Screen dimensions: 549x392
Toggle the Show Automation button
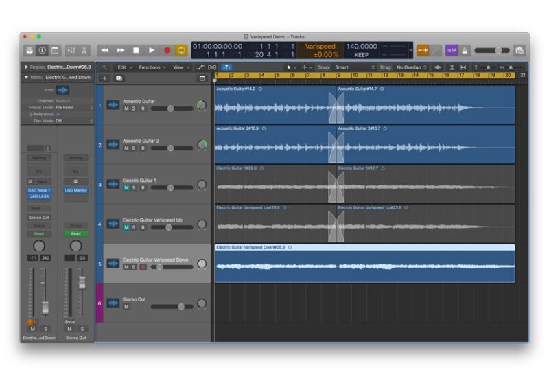pyautogui.click(x=200, y=67)
